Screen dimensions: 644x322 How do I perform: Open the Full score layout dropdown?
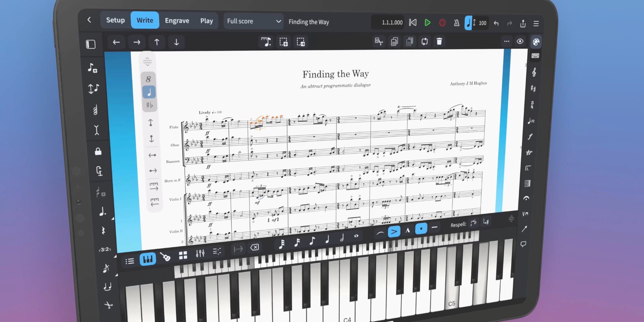[x=253, y=21]
